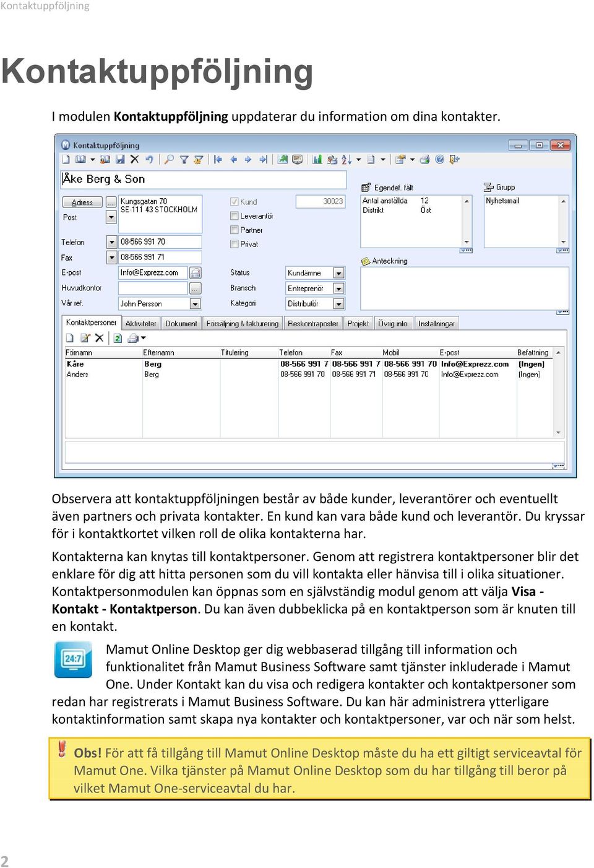Click the ellipsis button next to Adress
This screenshot has width=594, height=868.
111,202
